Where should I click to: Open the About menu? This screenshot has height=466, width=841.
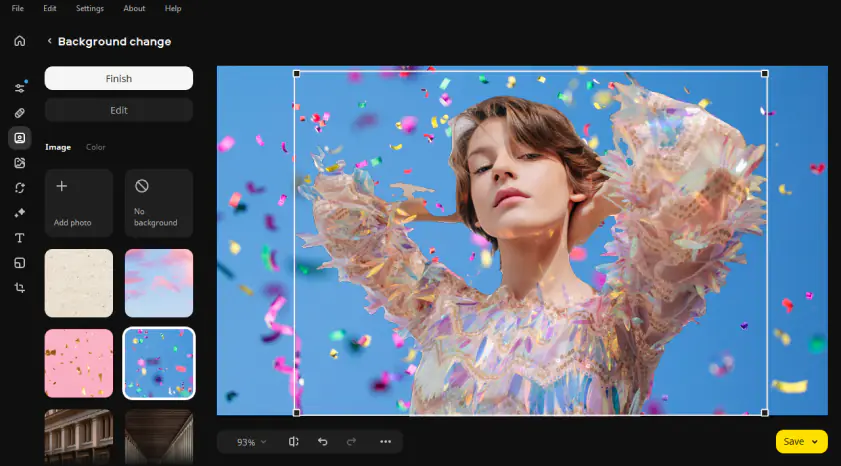click(x=134, y=9)
